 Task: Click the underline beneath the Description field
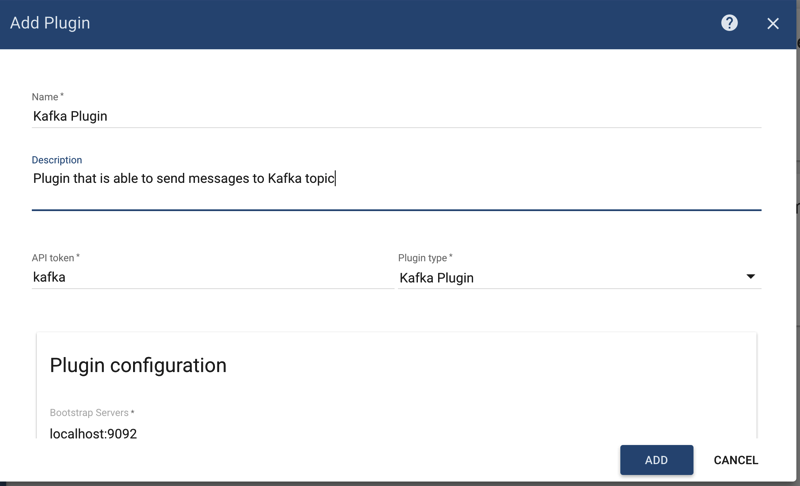(396, 210)
